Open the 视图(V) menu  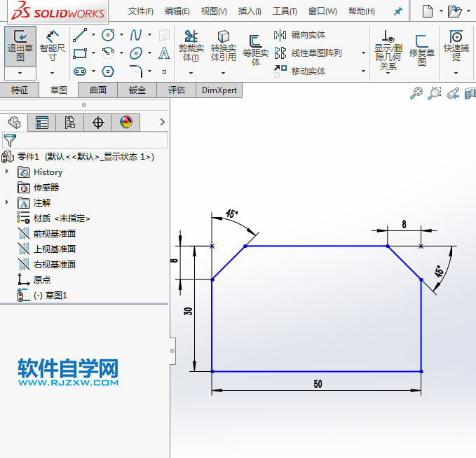pyautogui.click(x=214, y=11)
